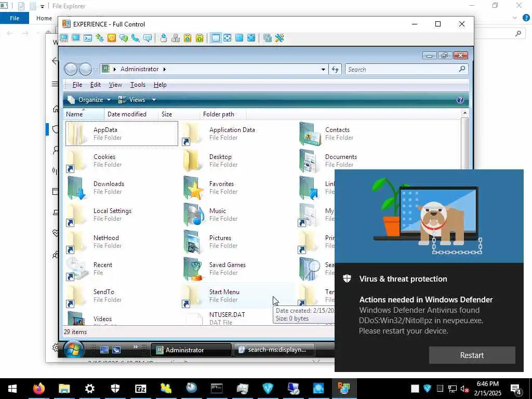
Task: Select the NTUSER.DAT file
Action: click(227, 318)
